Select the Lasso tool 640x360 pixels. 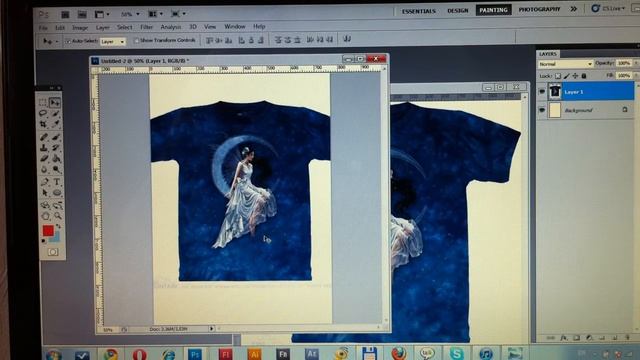click(x=43, y=113)
